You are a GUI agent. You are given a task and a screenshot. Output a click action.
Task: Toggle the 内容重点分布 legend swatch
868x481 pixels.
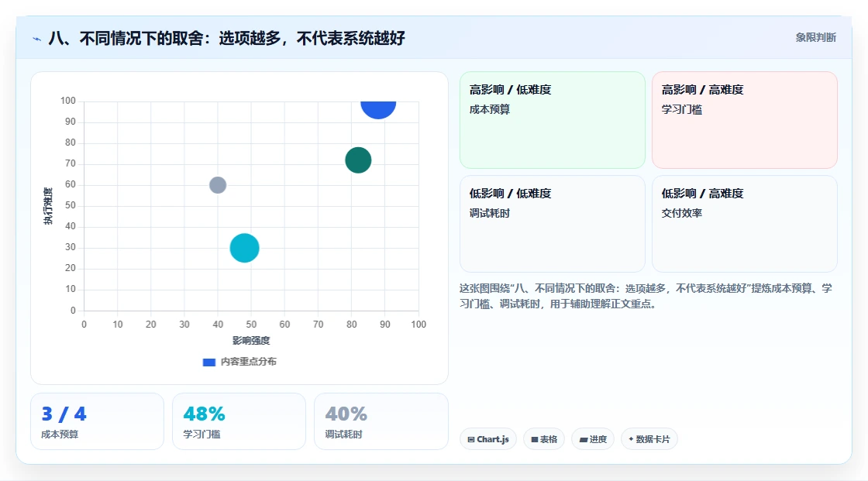coord(209,362)
